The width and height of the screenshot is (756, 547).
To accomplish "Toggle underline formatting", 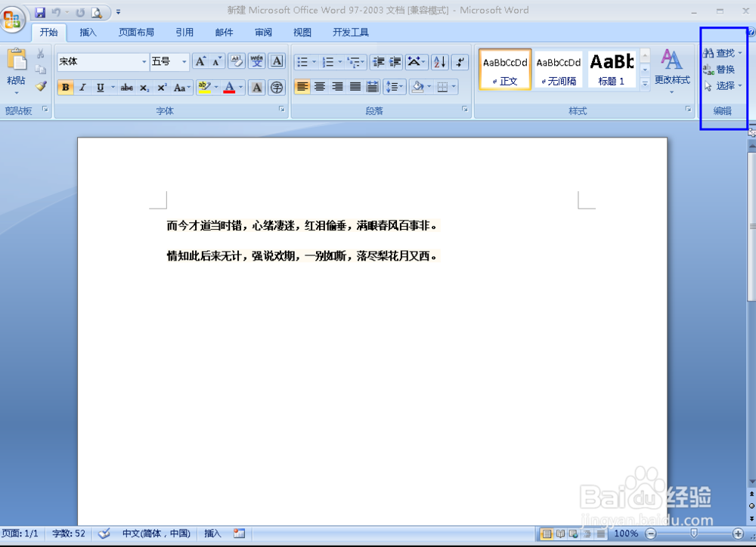I will 101,88.
